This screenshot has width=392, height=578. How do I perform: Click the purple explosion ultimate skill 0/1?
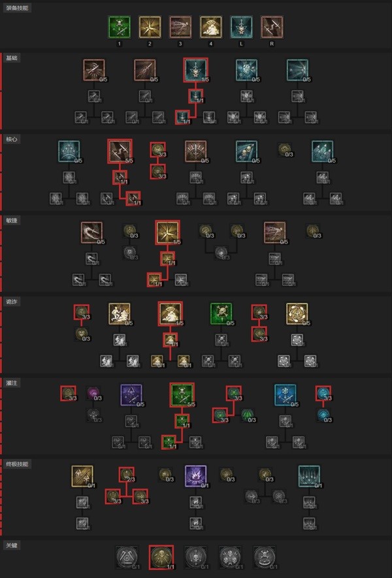(196, 476)
